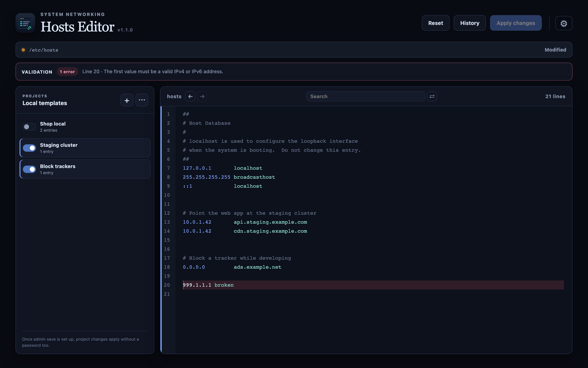The image size is (588, 368).
Task: Open the History panel
Action: [x=470, y=23]
